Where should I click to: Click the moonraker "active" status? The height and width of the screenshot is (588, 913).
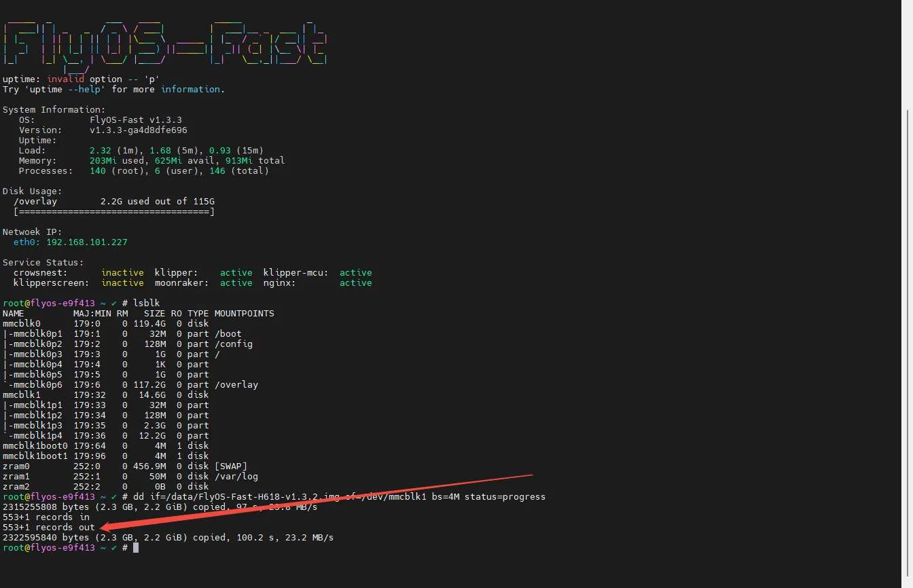(236, 283)
